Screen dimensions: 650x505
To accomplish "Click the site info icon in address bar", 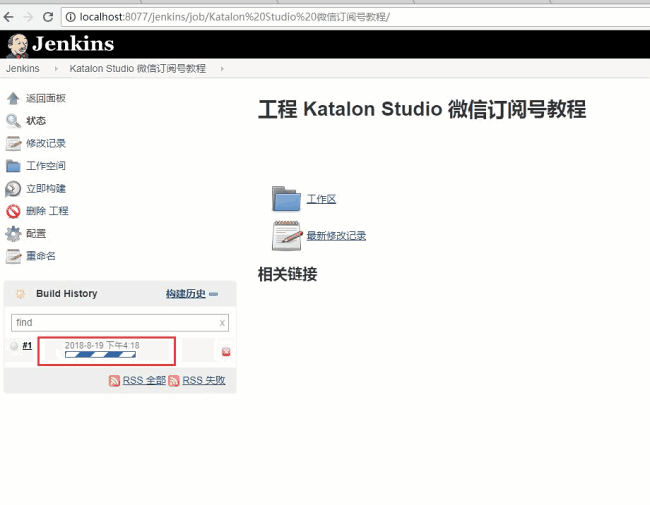I will click(71, 17).
